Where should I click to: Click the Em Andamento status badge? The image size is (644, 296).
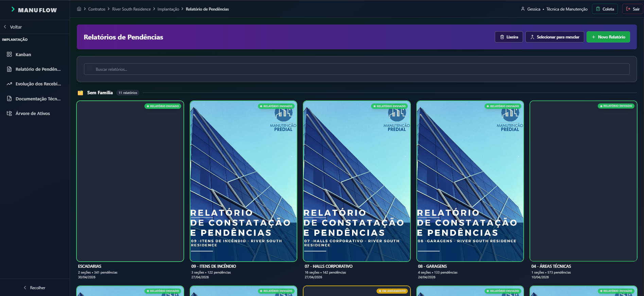392,291
